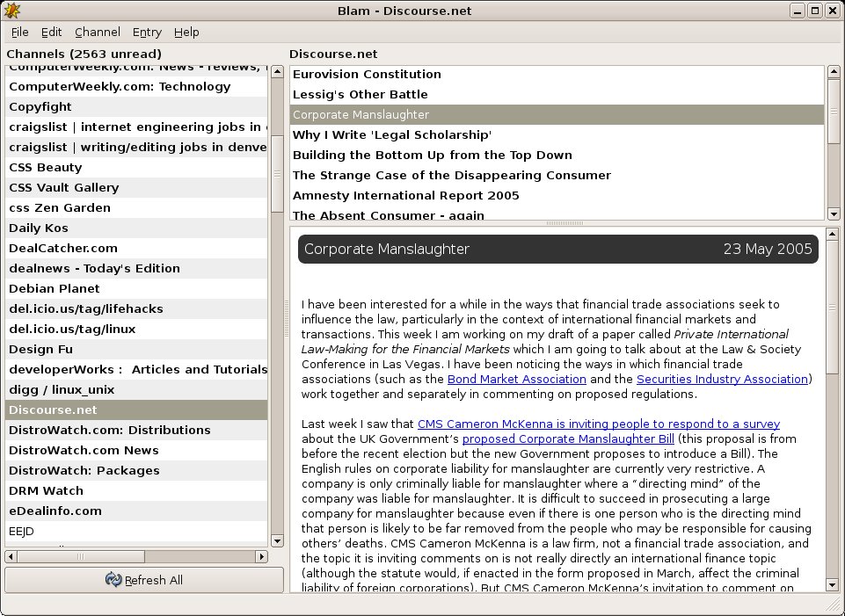Click article pane scroll-down arrow

832,584
